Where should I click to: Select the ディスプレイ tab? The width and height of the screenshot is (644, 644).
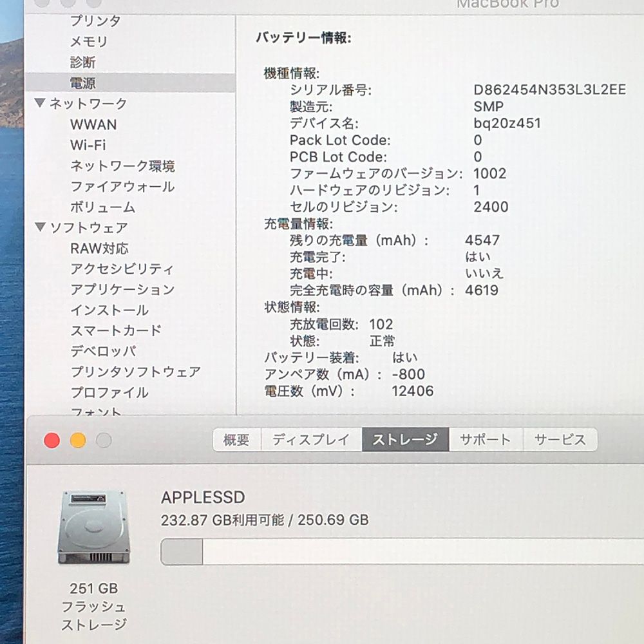tap(310, 439)
